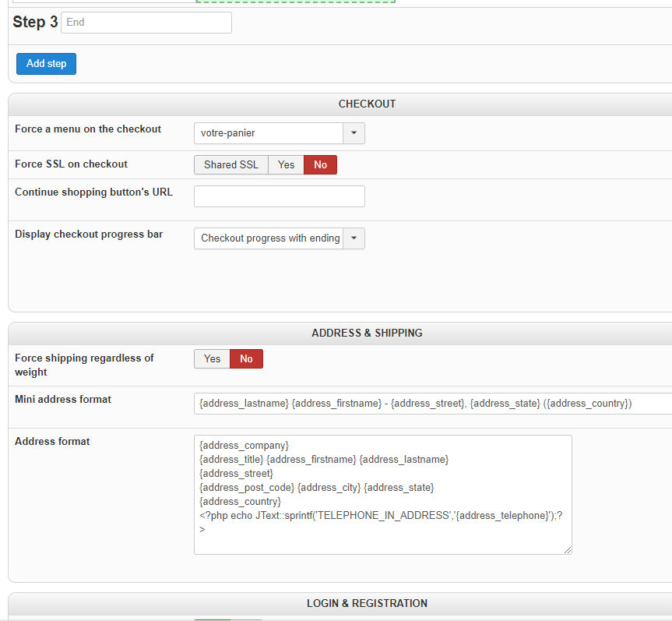Image resolution: width=672 pixels, height=621 pixels.
Task: Select No for Force shipping regardless of weight
Action: tap(246, 359)
